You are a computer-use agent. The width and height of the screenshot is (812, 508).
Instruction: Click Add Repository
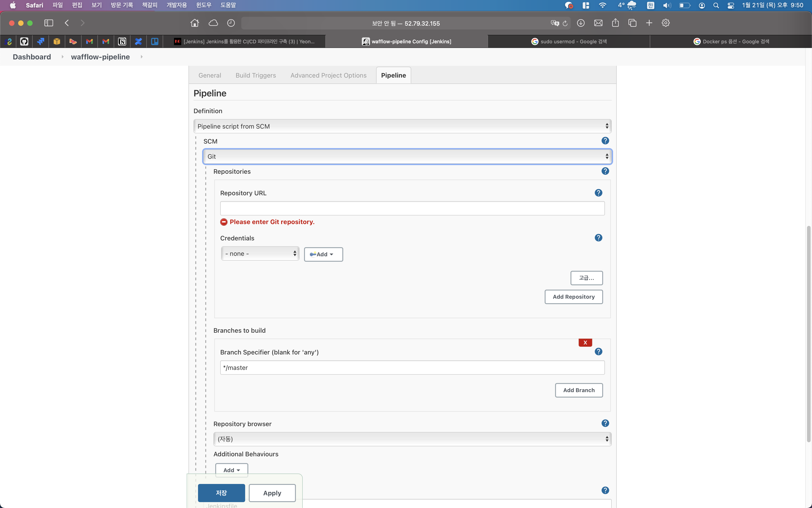[574, 297]
